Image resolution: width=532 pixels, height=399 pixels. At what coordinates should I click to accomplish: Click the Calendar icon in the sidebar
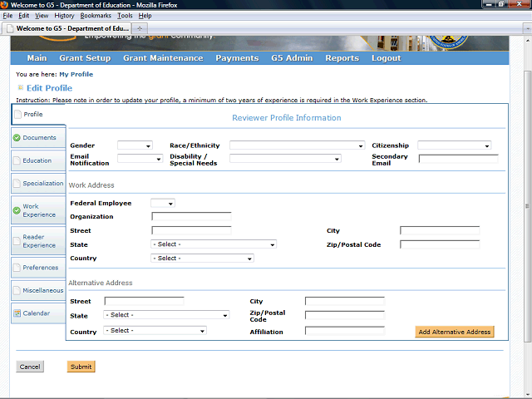[x=17, y=313]
